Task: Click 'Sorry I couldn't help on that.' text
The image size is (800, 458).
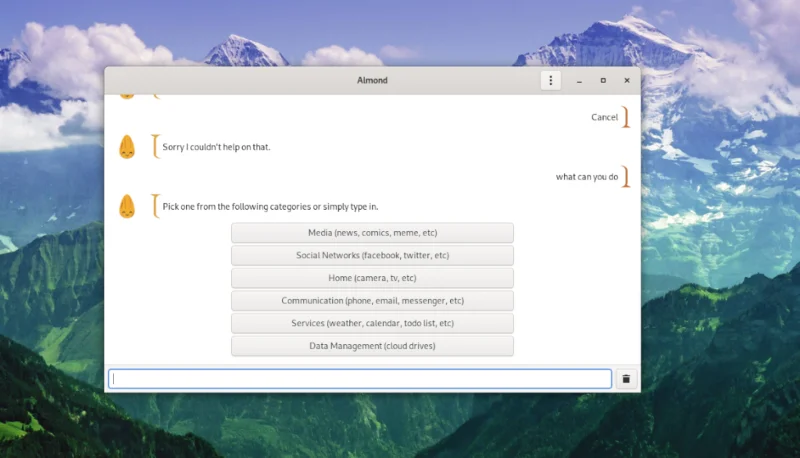Action: 216,147
